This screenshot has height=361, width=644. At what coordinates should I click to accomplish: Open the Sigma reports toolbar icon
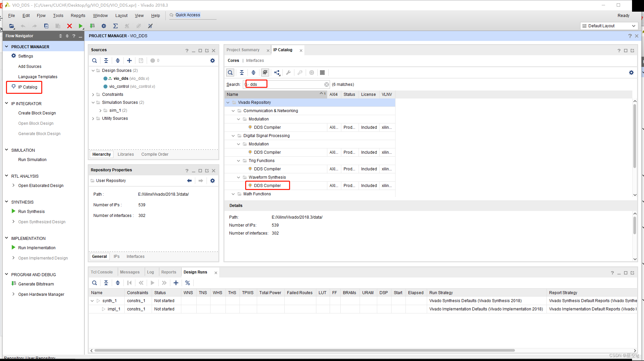(115, 26)
